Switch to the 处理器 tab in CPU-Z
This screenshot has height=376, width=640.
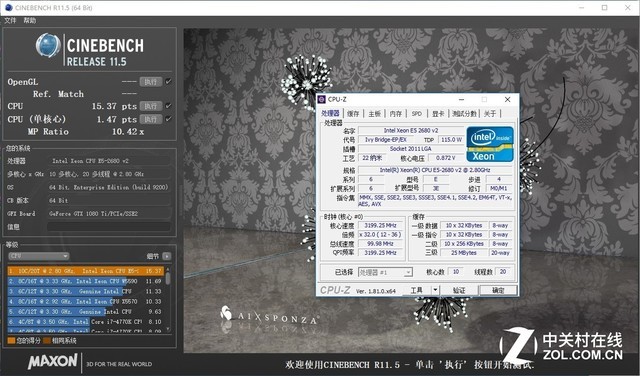click(x=330, y=113)
